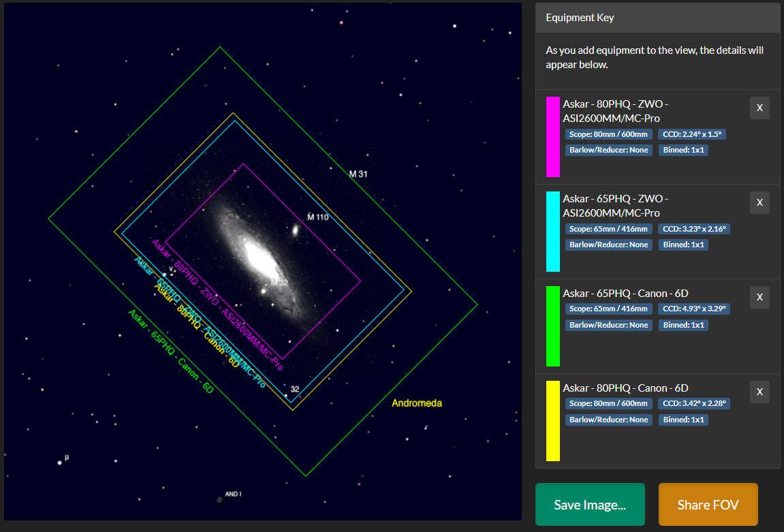Remove the Askar 65PHQ Canon 6D entry
784x532 pixels.
[759, 297]
